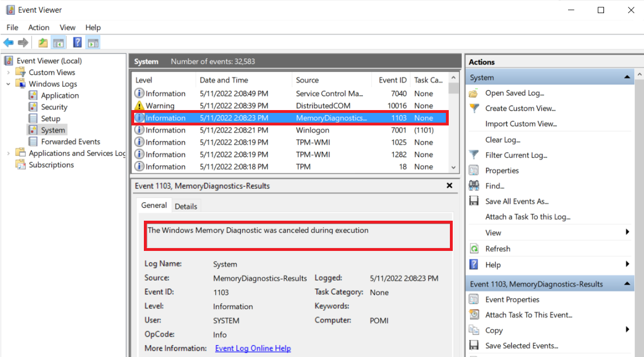Open the Copy submenu arrow in Actions
The image size is (644, 357).
tap(627, 330)
